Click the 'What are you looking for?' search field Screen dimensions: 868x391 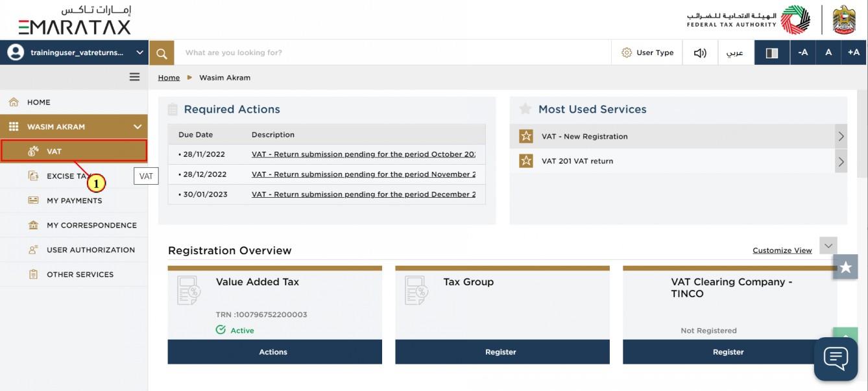(392, 53)
